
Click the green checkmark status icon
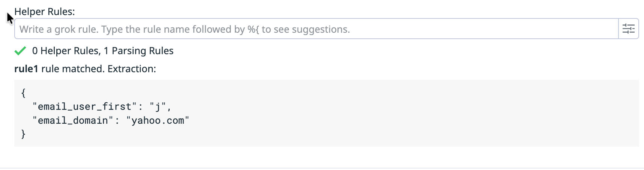tap(20, 51)
